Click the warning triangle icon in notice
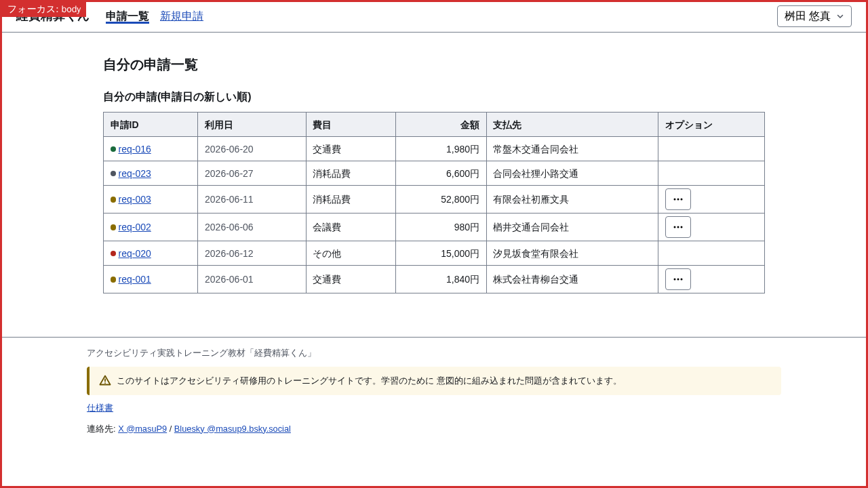Screen dimensions: 868x488 click(x=105, y=381)
